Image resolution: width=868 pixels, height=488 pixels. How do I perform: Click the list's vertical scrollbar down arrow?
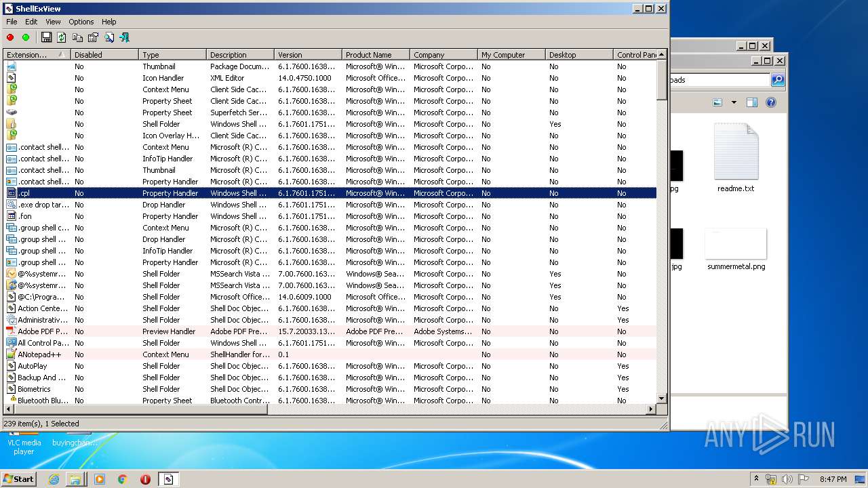[x=662, y=399]
